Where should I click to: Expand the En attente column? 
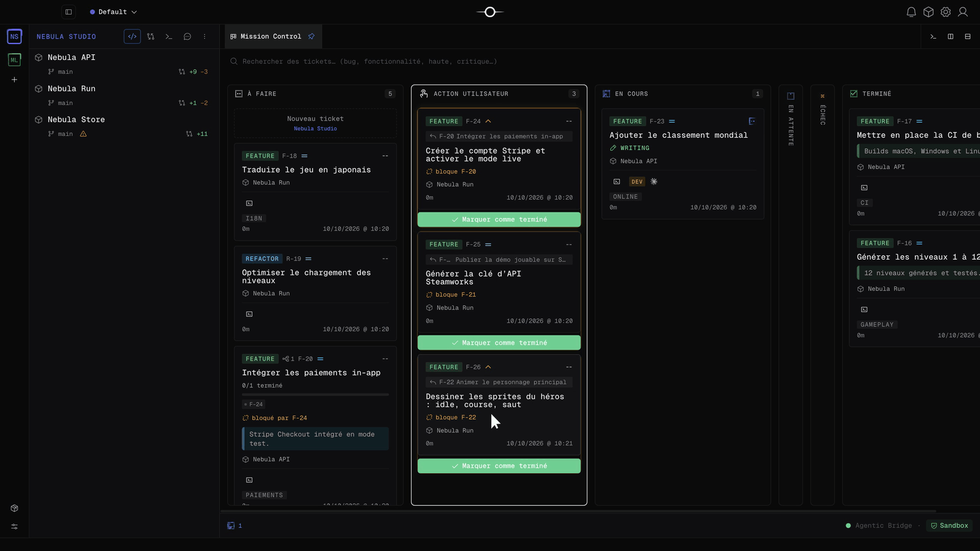pyautogui.click(x=791, y=295)
